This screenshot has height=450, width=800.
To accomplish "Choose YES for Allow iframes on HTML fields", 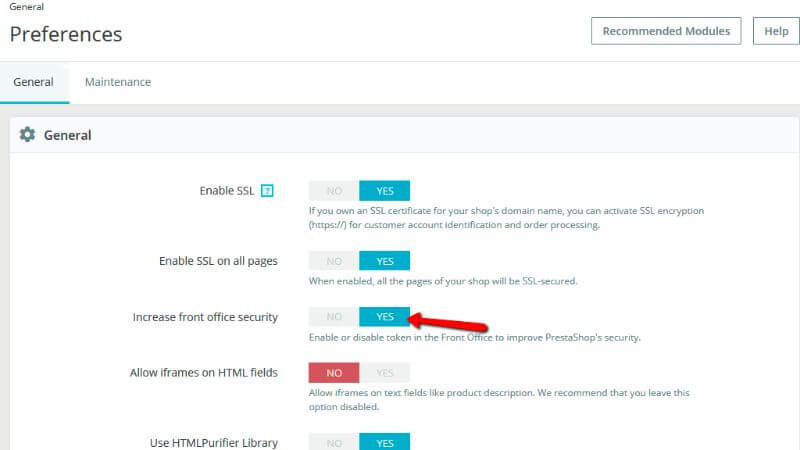I will (x=385, y=373).
